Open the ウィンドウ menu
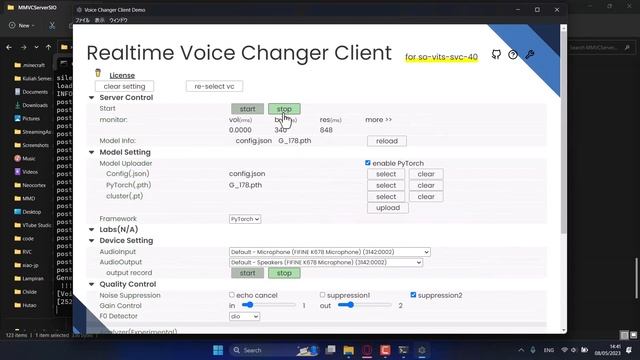The height and width of the screenshot is (360, 640). coord(118,20)
